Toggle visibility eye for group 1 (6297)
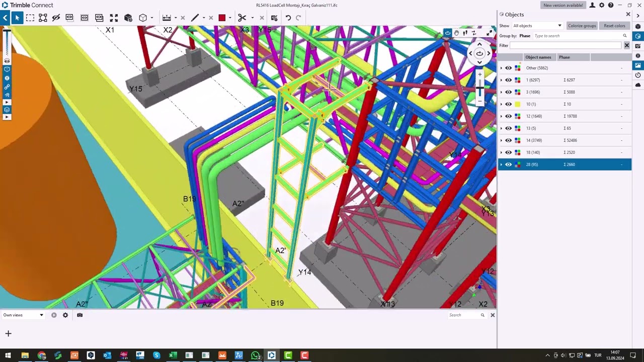644x362 pixels. (x=509, y=80)
